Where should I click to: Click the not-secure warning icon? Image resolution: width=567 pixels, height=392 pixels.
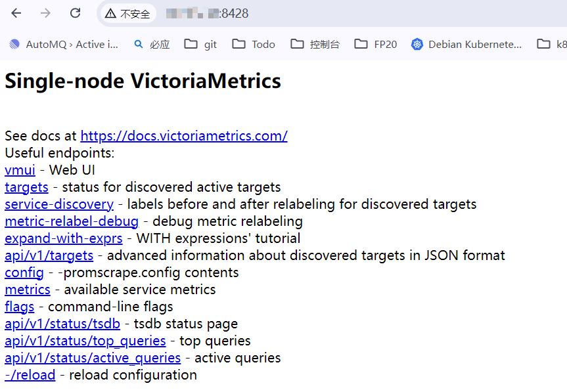pos(111,14)
